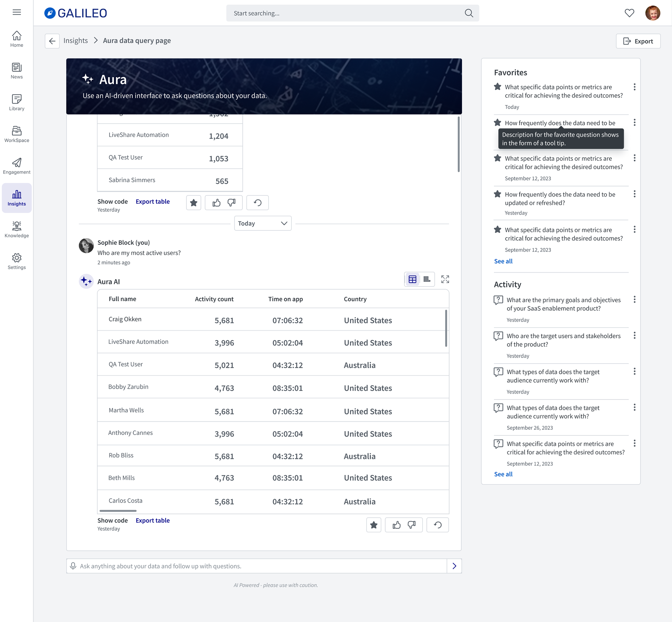672x622 pixels.
Task: Open options for Today's favorite question
Action: pyautogui.click(x=635, y=87)
